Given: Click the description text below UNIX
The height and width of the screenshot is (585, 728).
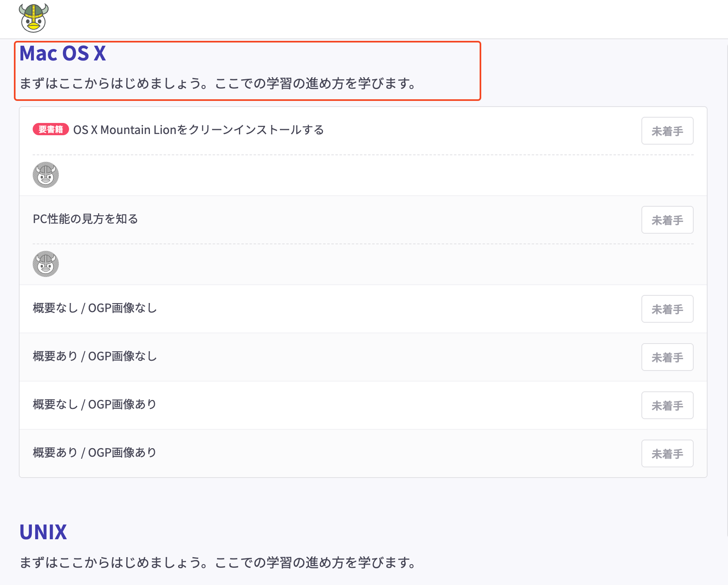Looking at the screenshot, I should point(218,563).
